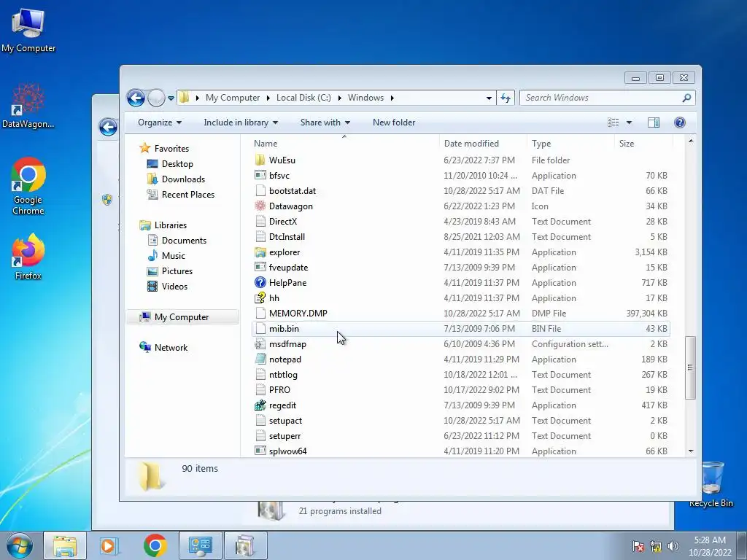This screenshot has width=747, height=560.
Task: Open the Start menu orb
Action: 20,545
